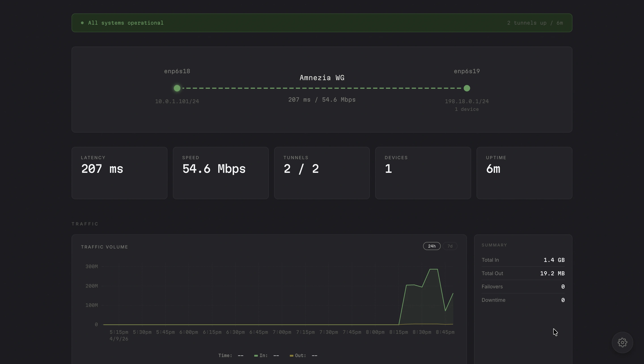Screen dimensions: 644x364
Task: Switch traffic chart to 7d
Action: (450, 246)
